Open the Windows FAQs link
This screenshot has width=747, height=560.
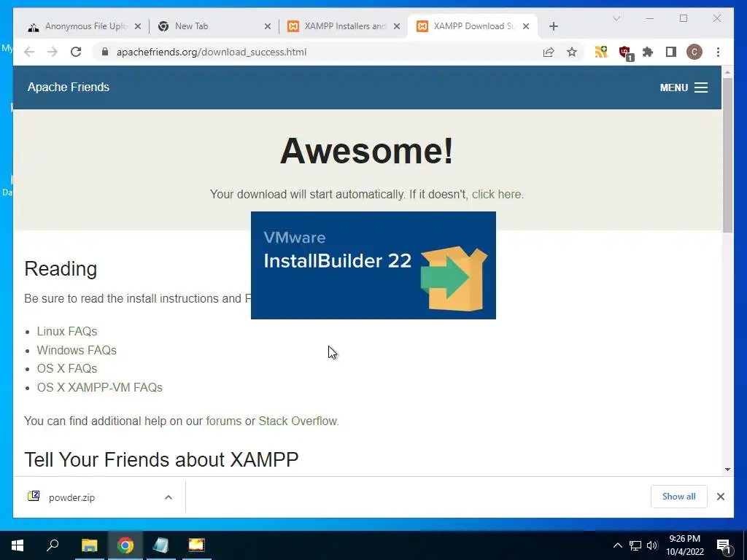[x=77, y=350]
